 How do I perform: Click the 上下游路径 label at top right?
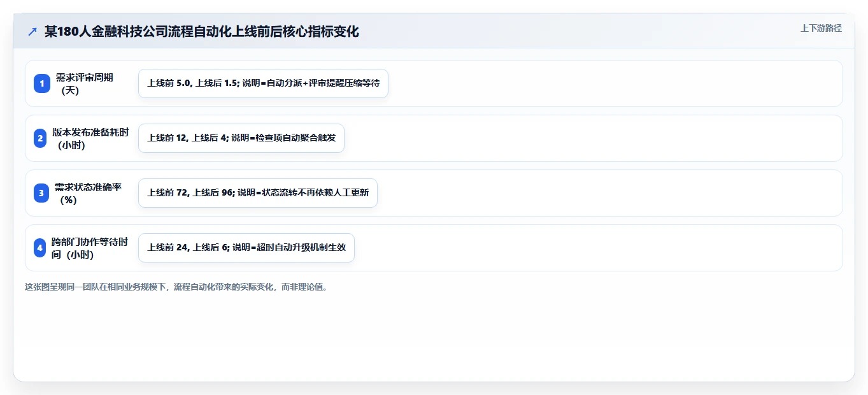click(x=821, y=28)
